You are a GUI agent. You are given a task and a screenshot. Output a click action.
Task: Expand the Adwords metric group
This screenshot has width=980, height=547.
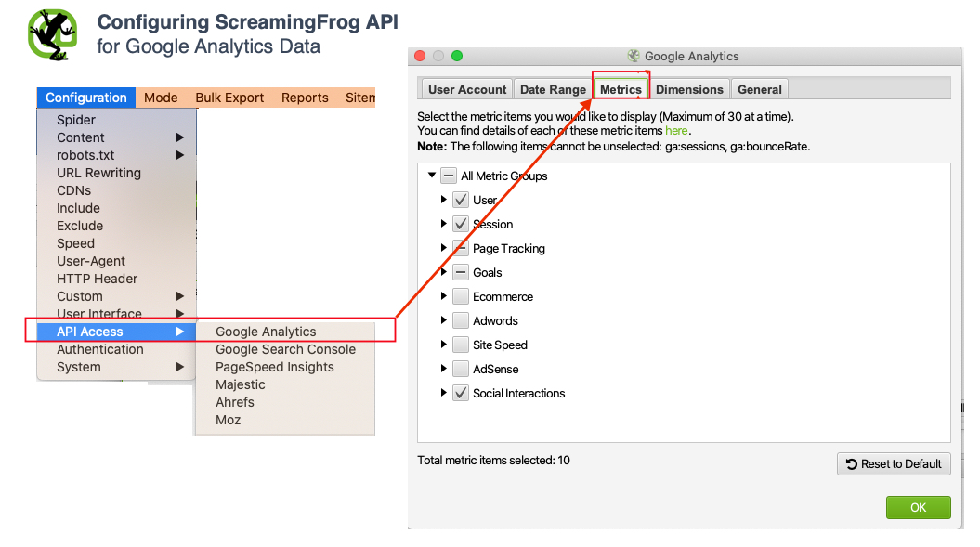(x=444, y=320)
